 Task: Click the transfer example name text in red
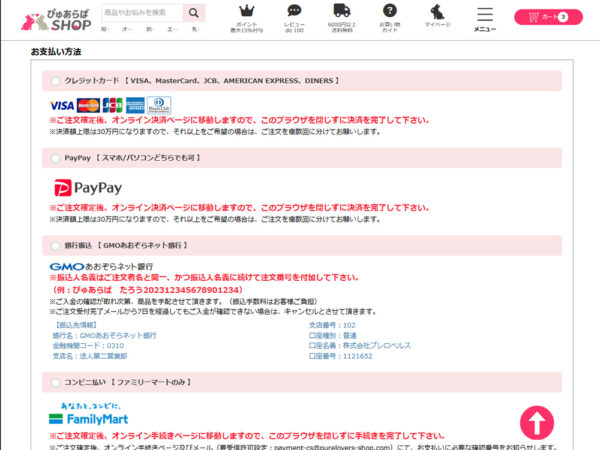[148, 290]
